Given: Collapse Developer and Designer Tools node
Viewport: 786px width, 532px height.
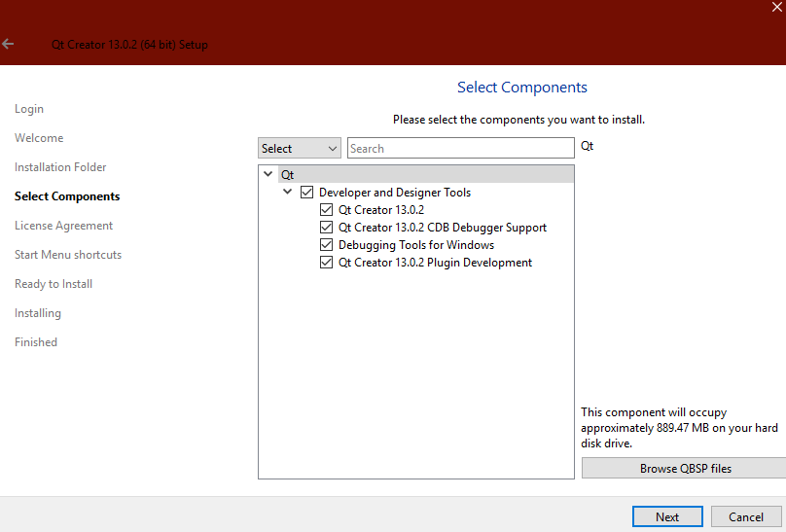Looking at the screenshot, I should pos(288,192).
